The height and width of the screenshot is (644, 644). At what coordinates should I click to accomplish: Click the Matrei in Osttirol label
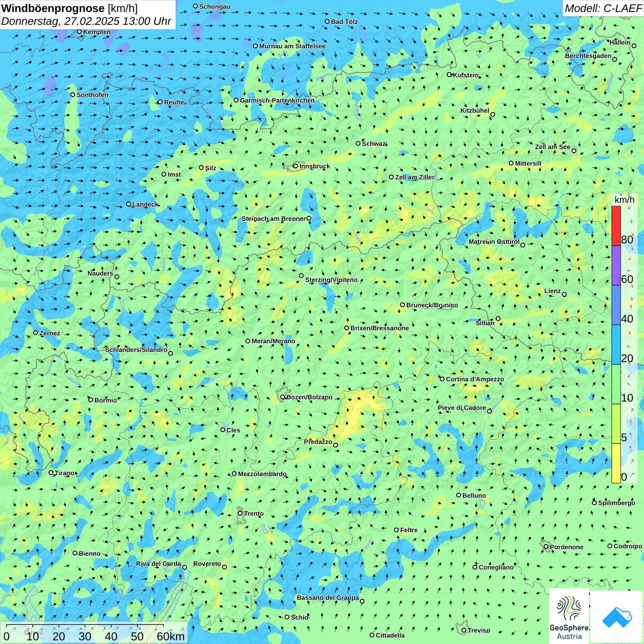494,241
